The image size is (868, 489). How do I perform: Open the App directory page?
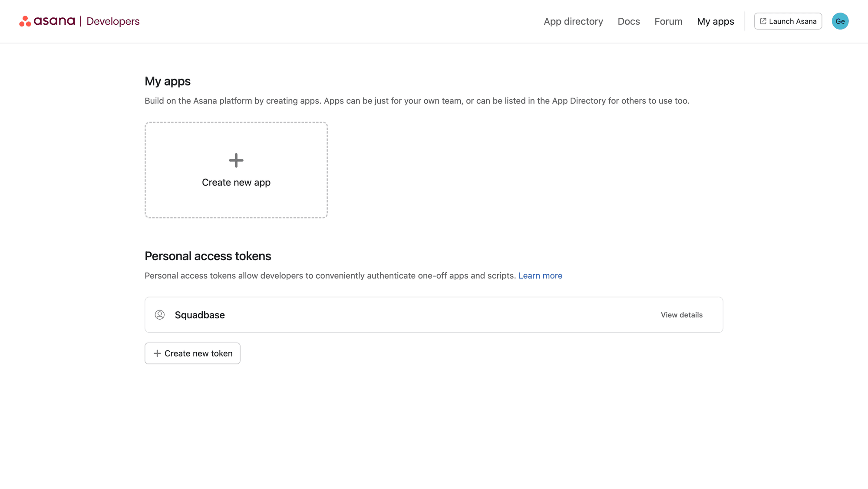(573, 21)
